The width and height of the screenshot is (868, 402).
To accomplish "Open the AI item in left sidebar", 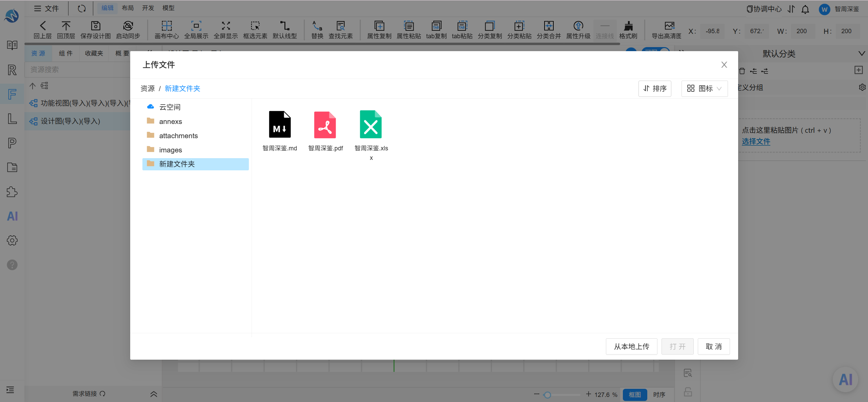I will pyautogui.click(x=13, y=216).
